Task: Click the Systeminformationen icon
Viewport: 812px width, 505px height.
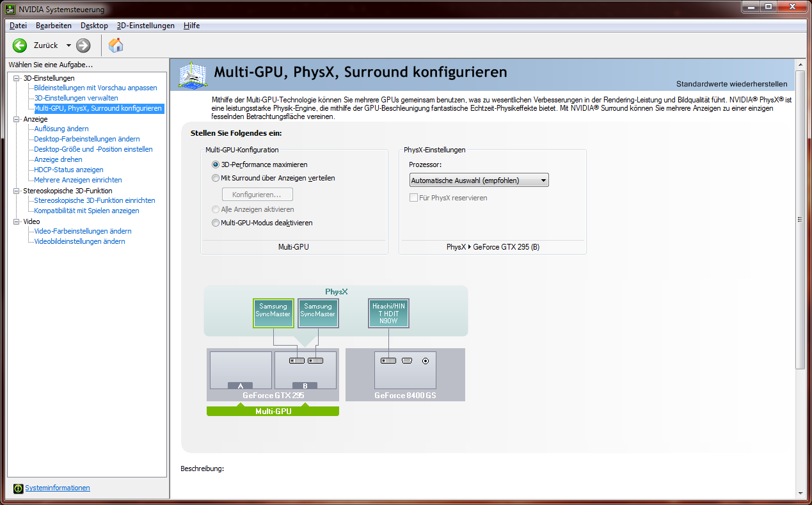Action: (18, 488)
